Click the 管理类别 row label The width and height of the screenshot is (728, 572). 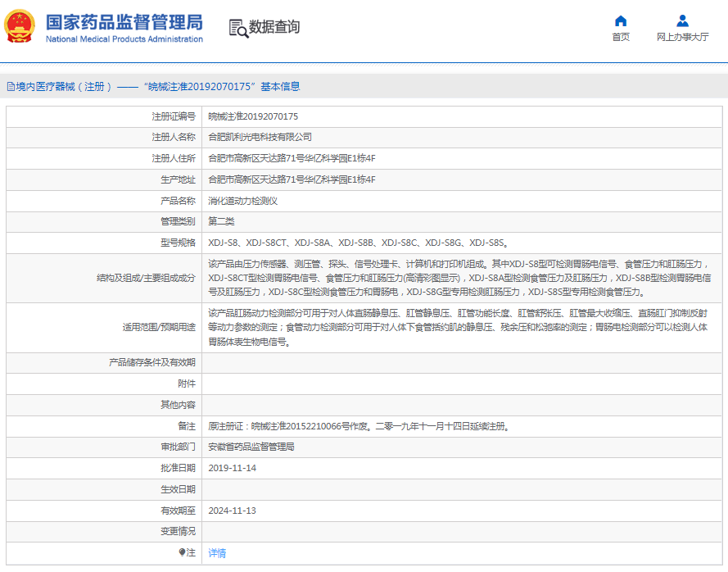(178, 221)
